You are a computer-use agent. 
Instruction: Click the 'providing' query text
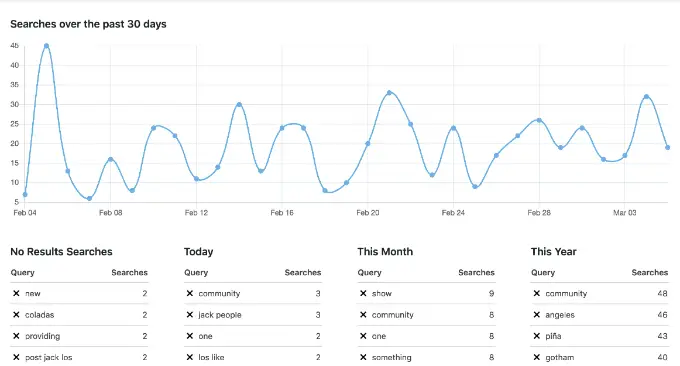[x=42, y=336]
